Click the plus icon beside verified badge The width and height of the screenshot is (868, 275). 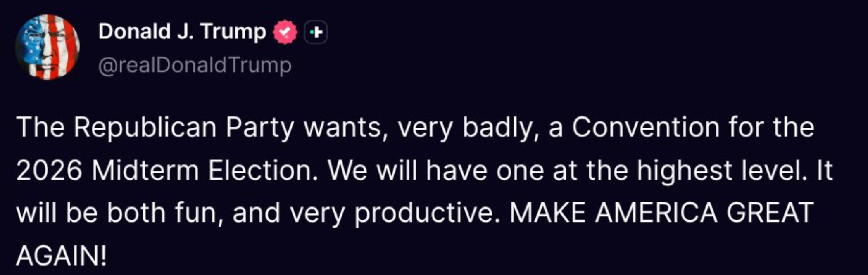tap(316, 32)
